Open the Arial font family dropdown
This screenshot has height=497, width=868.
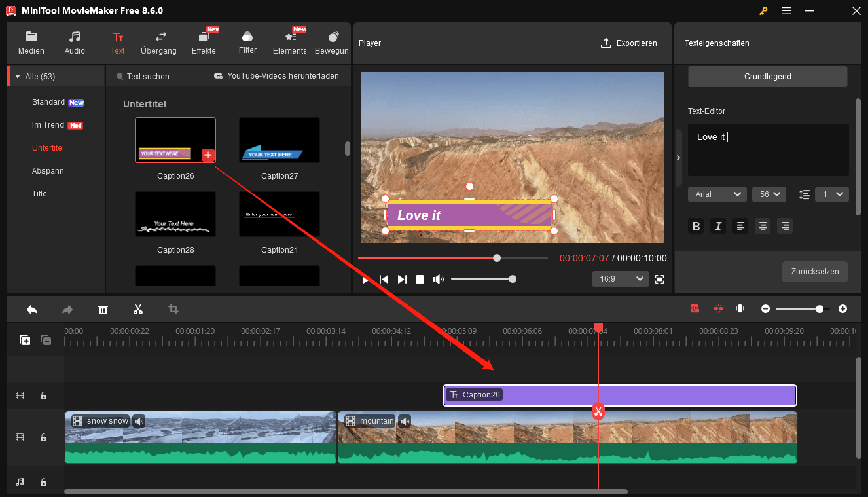[x=717, y=194]
